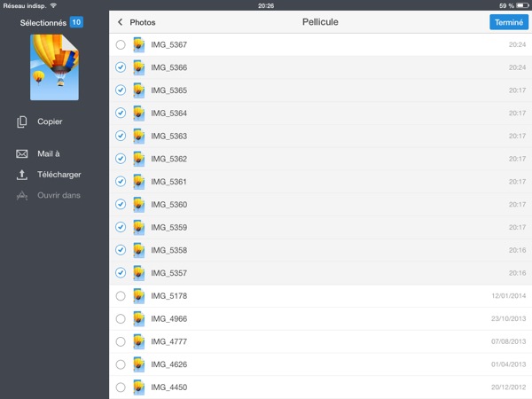Select the IMG_4966 checkbox

[121, 319]
